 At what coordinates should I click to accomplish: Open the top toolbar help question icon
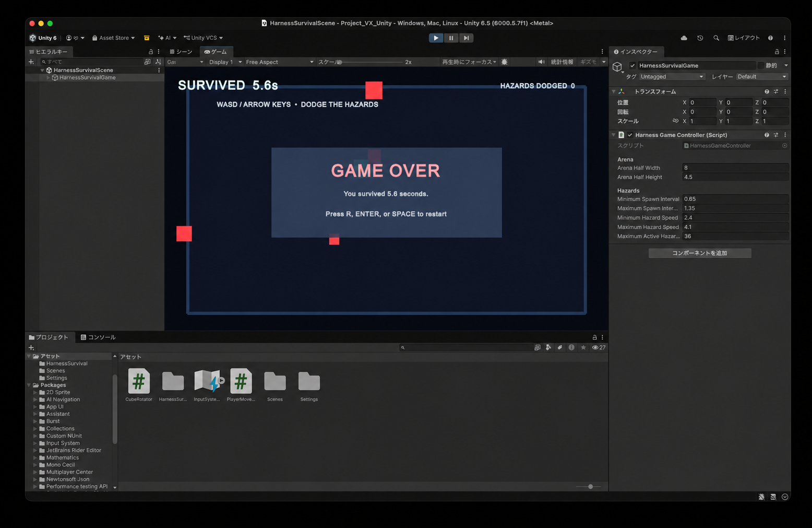pos(770,38)
